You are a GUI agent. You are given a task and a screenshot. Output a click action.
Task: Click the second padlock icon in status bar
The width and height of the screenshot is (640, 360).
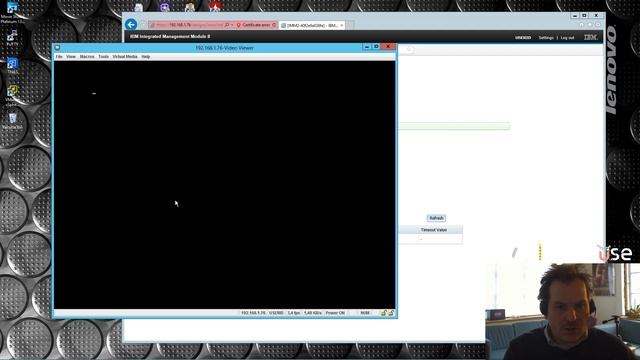coord(391,313)
